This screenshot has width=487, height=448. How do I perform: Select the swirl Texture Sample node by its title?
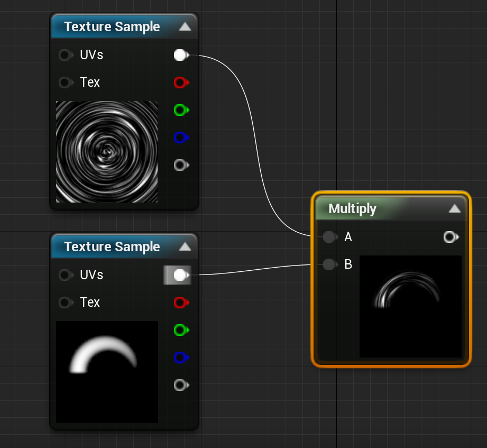pyautogui.click(x=112, y=27)
